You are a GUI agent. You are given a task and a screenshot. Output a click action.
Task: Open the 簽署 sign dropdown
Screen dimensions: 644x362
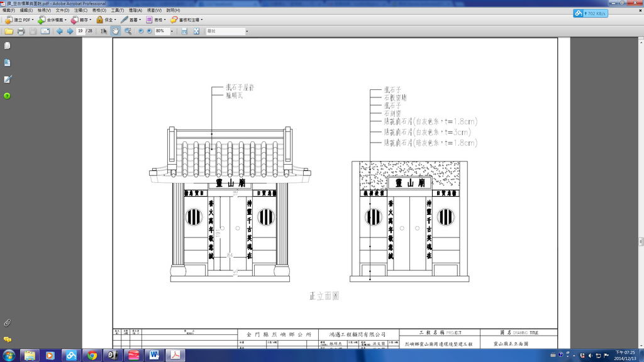(131, 19)
